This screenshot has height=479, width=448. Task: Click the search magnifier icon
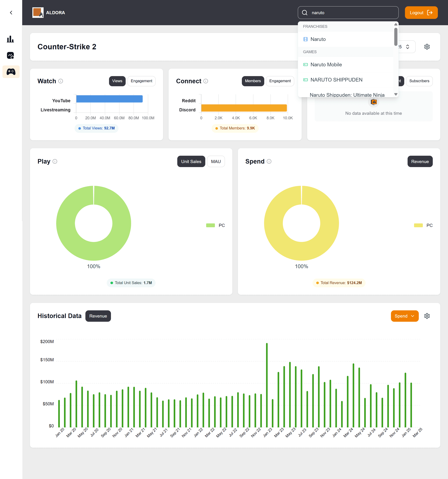(305, 13)
